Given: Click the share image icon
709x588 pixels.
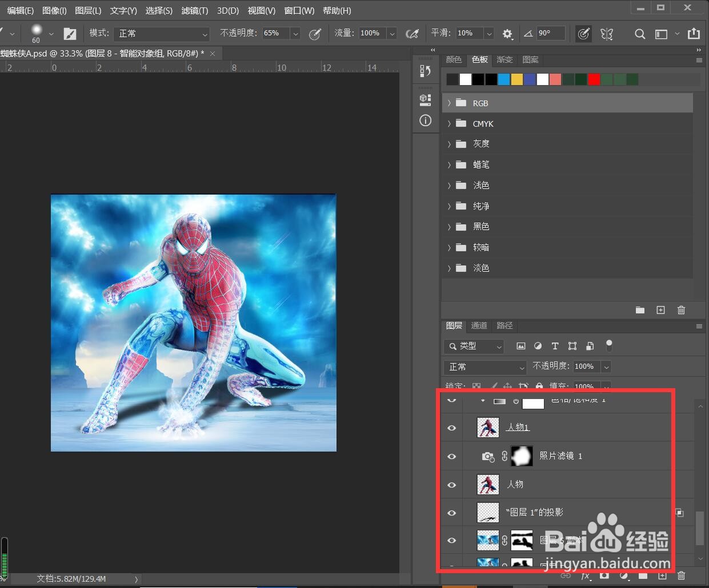Looking at the screenshot, I should (694, 33).
